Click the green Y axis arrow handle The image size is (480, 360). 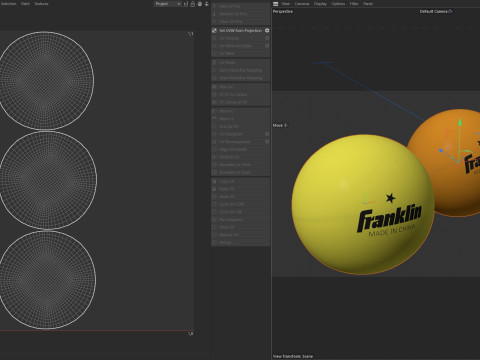coord(460,122)
